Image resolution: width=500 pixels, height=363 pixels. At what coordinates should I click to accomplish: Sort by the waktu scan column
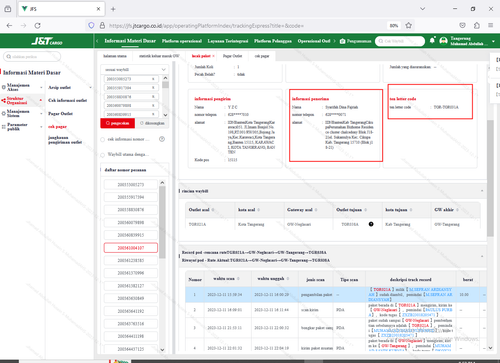pyautogui.click(x=238, y=279)
